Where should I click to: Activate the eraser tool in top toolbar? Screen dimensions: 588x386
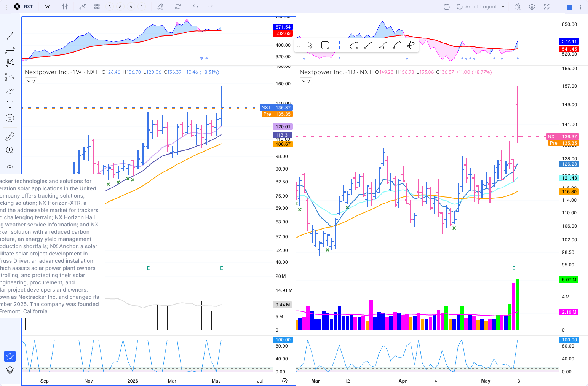pyautogui.click(x=160, y=6)
